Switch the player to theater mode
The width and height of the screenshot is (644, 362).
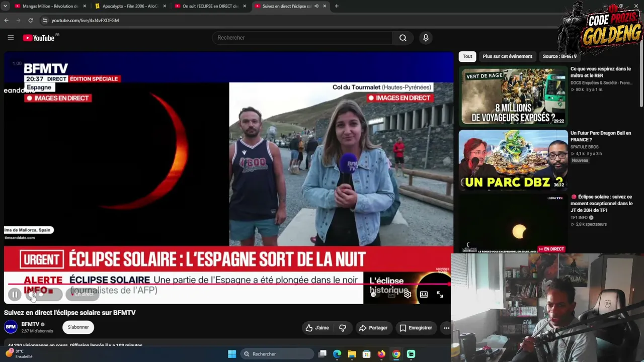[424, 295]
